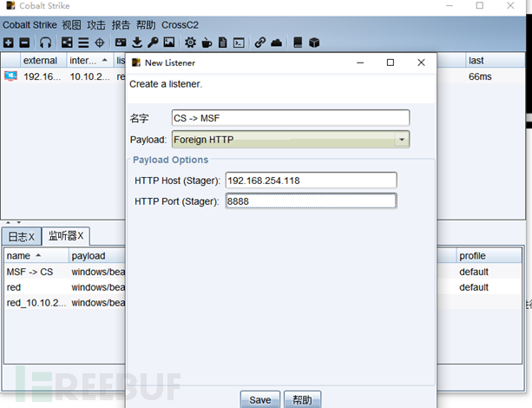Click the gear payload generator icon
This screenshot has height=408, width=532.
(x=190, y=43)
